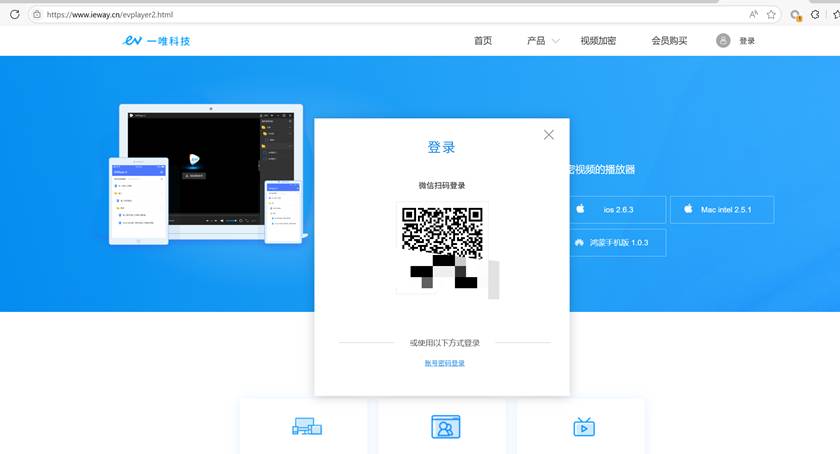The image size is (840, 454).
Task: Click the WeChat login QR code
Action: [442, 248]
